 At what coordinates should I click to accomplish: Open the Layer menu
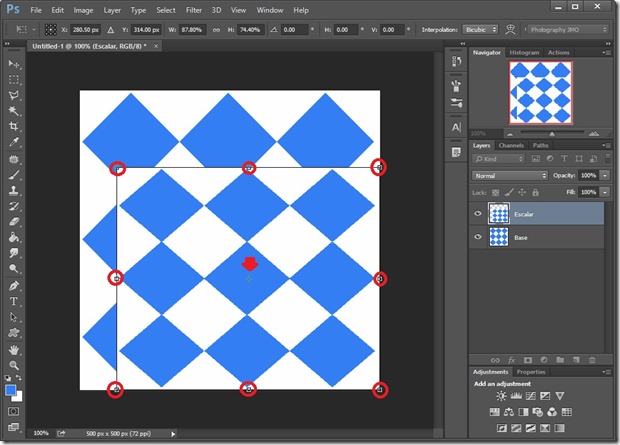[112, 10]
